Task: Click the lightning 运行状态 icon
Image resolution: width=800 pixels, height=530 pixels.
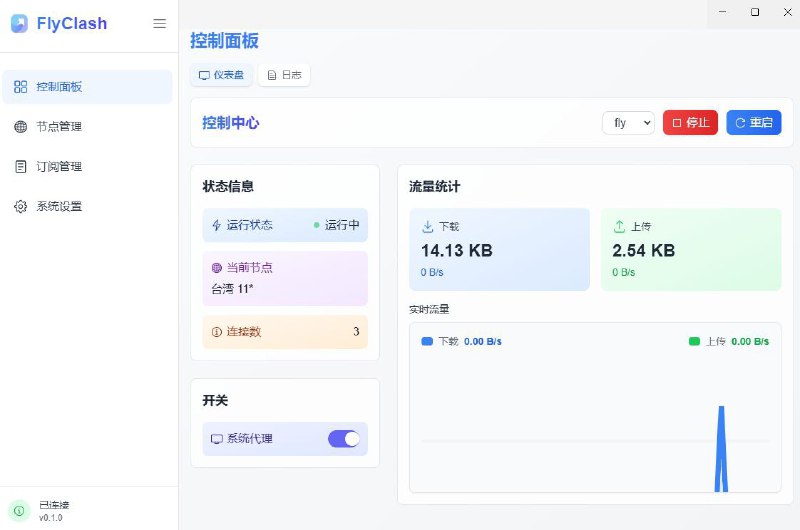Action: 217,225
